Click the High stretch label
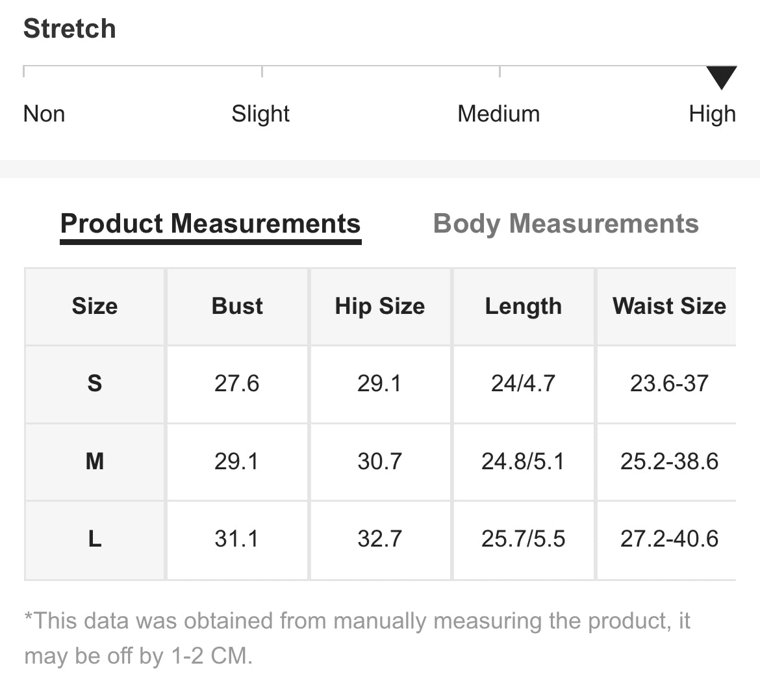 click(x=712, y=114)
